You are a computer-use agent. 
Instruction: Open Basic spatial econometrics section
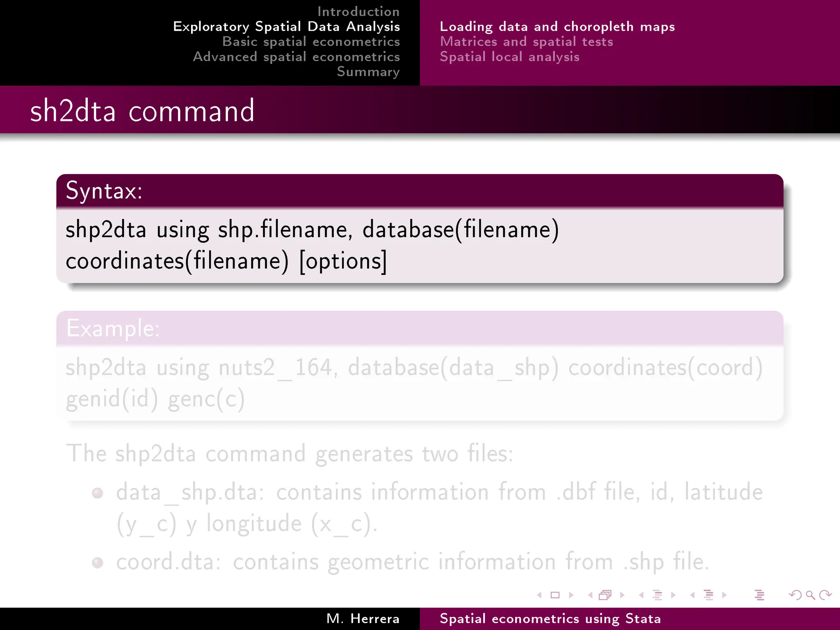click(x=311, y=41)
